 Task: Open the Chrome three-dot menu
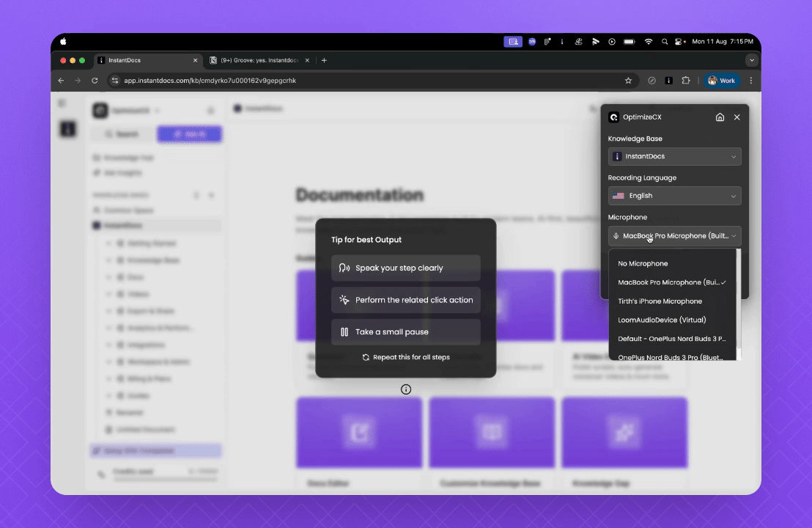coord(751,81)
